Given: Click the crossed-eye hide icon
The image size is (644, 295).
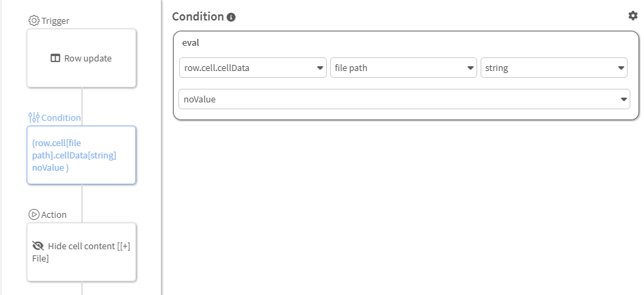Looking at the screenshot, I should (38, 246).
